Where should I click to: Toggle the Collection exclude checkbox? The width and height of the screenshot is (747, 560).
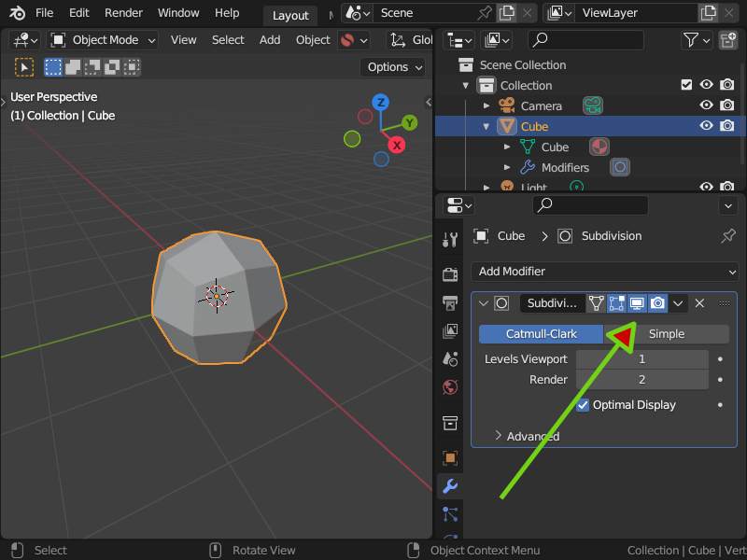click(x=686, y=85)
